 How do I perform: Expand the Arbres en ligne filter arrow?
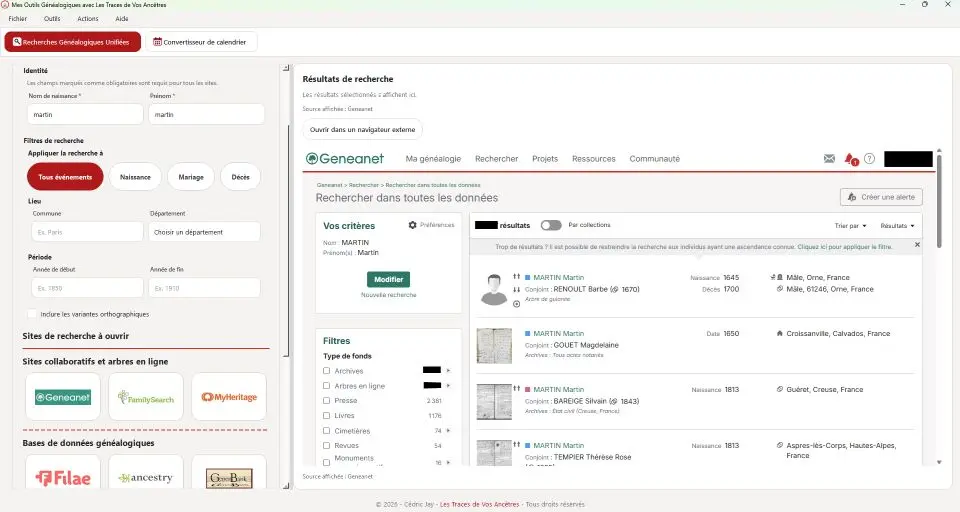[x=448, y=386]
